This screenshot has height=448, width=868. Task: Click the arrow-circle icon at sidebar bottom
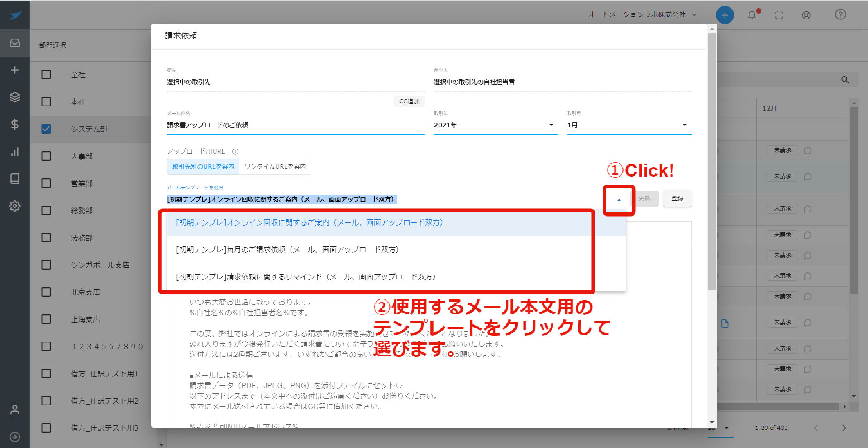[15, 437]
